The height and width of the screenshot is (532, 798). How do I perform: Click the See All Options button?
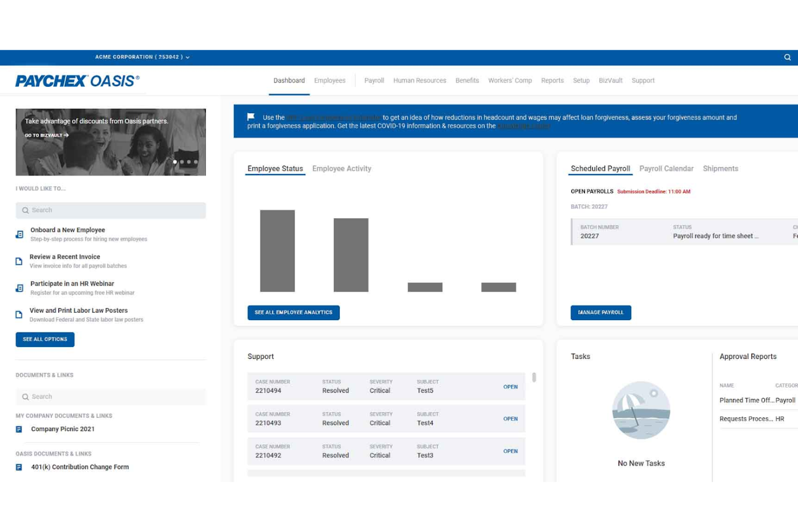point(45,340)
